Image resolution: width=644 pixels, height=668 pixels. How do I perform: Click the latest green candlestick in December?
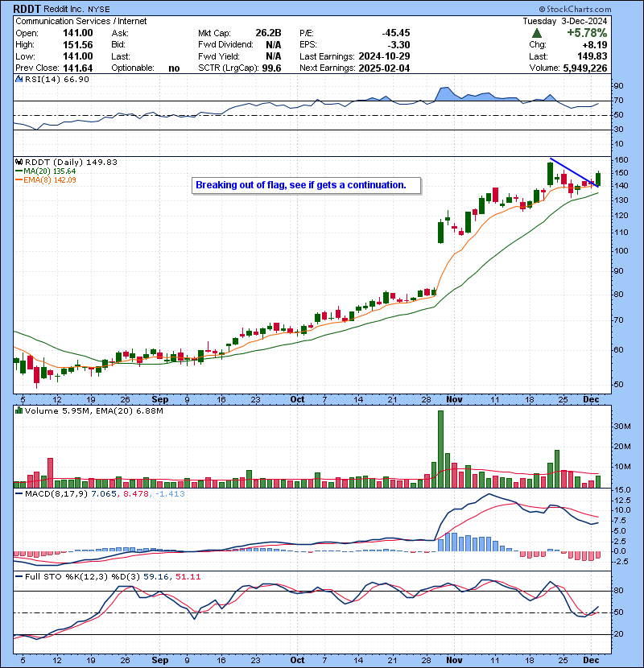598,179
